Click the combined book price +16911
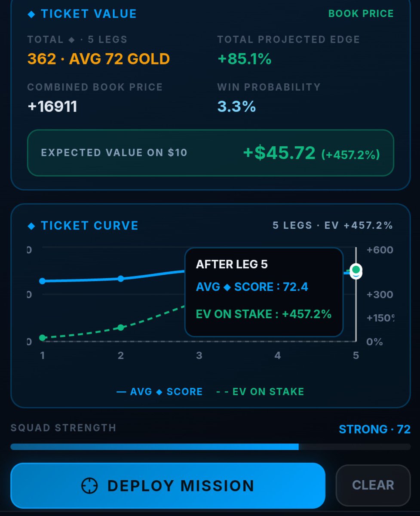 pyautogui.click(x=52, y=107)
